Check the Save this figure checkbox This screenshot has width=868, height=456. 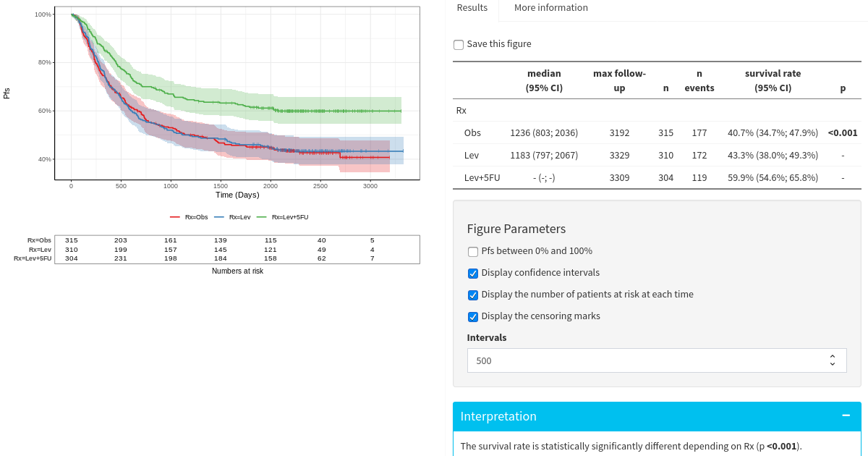(459, 44)
